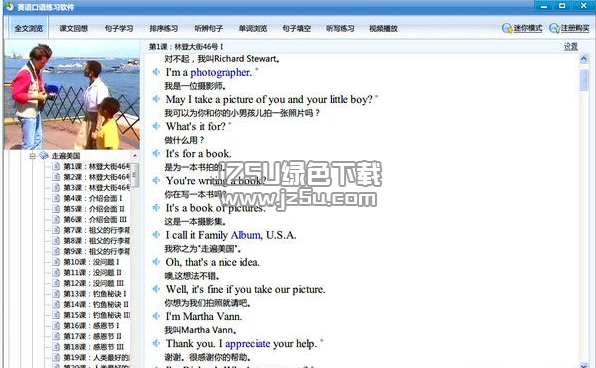Open lesson 第9课 in the tree
Image resolution: width=596 pixels, height=368 pixels.
click(x=96, y=251)
